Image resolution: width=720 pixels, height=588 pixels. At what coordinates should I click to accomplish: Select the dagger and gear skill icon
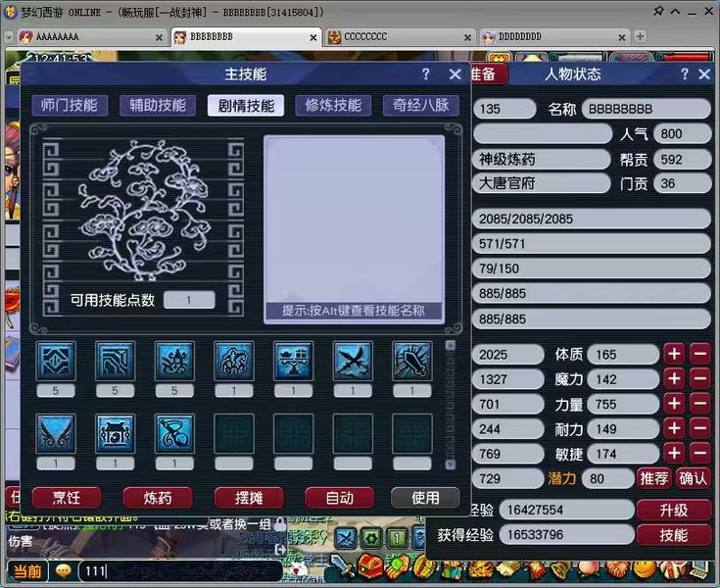coord(412,361)
